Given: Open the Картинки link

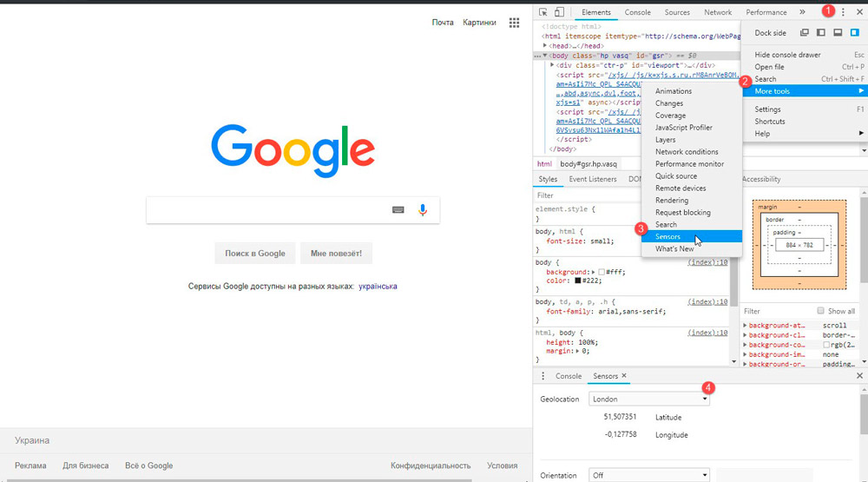Looking at the screenshot, I should (479, 23).
